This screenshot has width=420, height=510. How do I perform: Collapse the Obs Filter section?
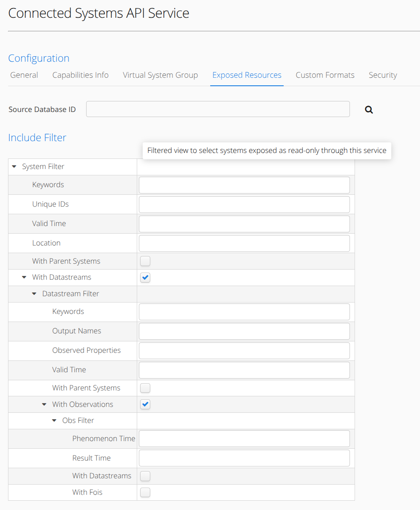(x=54, y=420)
